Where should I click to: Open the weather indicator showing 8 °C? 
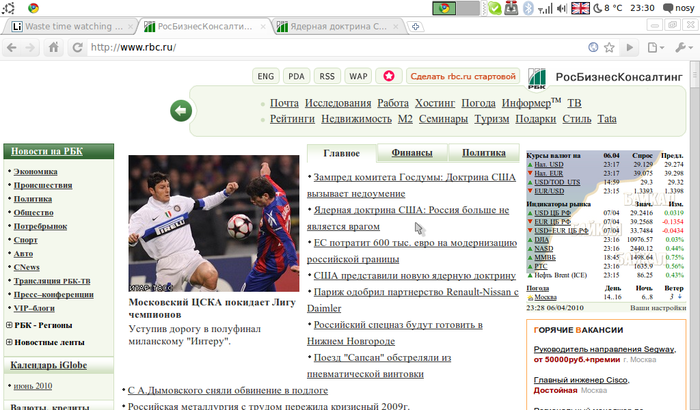tap(608, 8)
